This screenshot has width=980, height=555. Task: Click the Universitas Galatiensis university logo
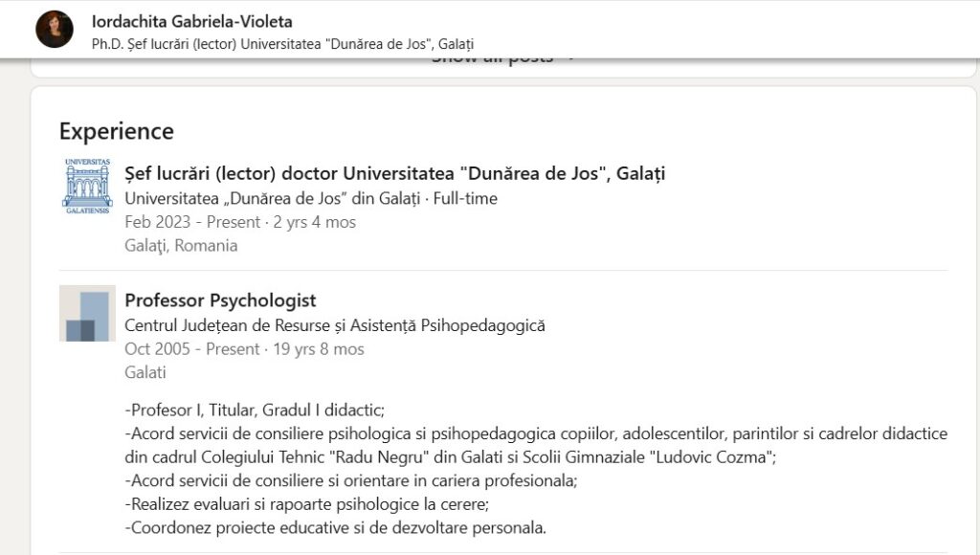coord(87,187)
